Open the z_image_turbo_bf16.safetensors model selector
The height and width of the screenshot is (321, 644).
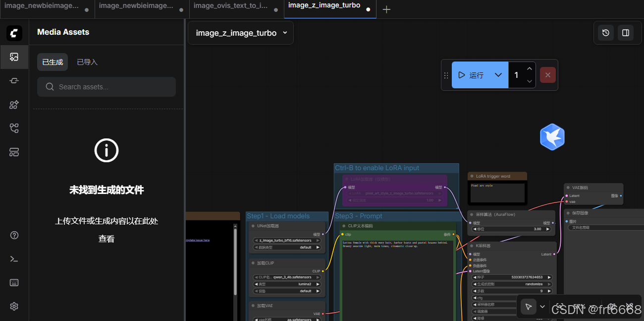(x=287, y=241)
